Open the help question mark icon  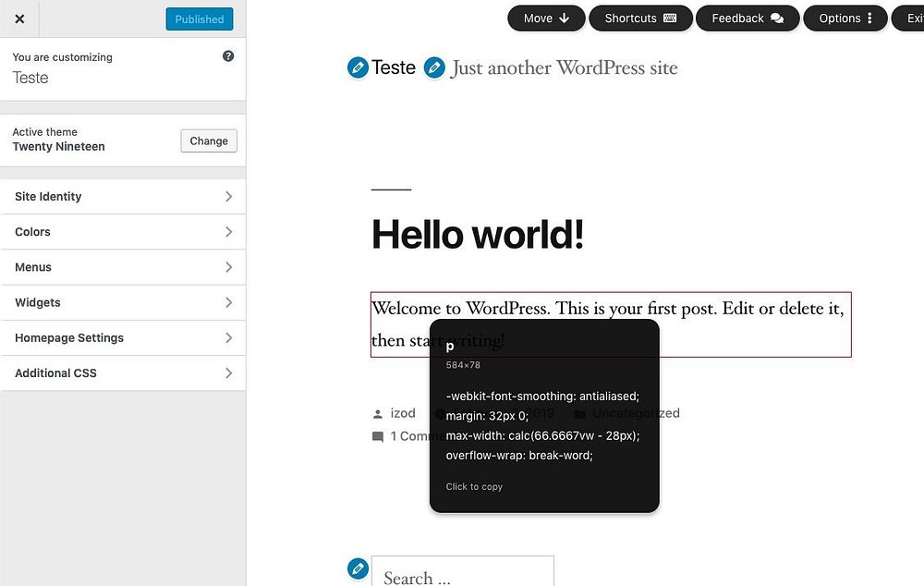228,56
